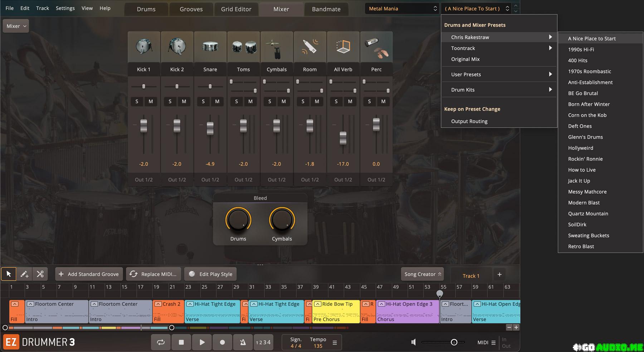Stop playback
This screenshot has height=352, width=644.
click(x=181, y=342)
